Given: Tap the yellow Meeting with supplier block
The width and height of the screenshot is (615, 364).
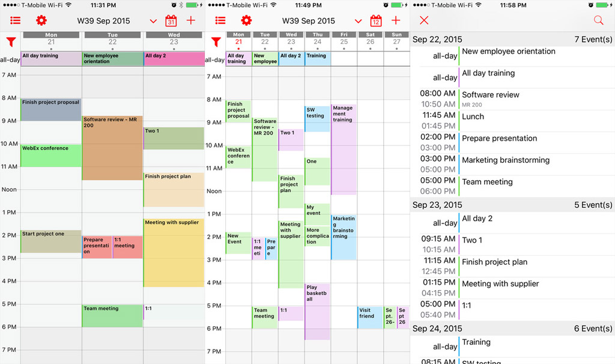Looking at the screenshot, I should (174, 252).
